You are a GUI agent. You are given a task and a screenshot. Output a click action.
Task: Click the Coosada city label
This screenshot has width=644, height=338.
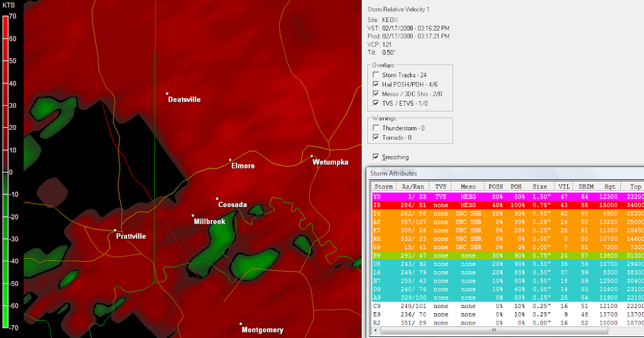coord(232,204)
